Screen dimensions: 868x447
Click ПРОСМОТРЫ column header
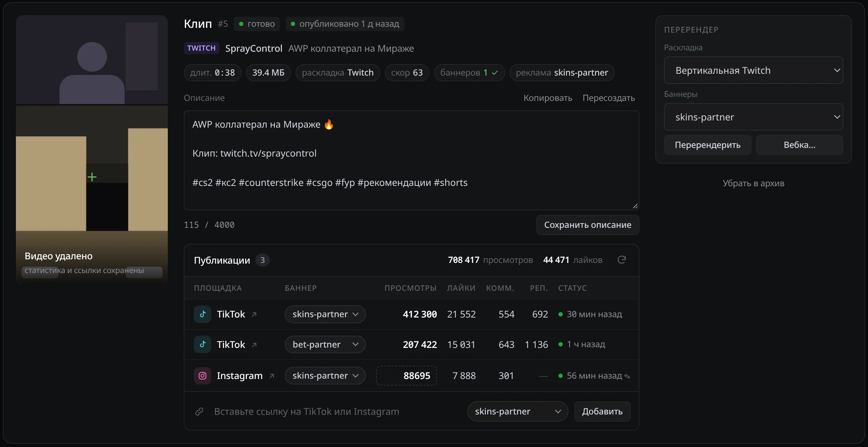410,288
